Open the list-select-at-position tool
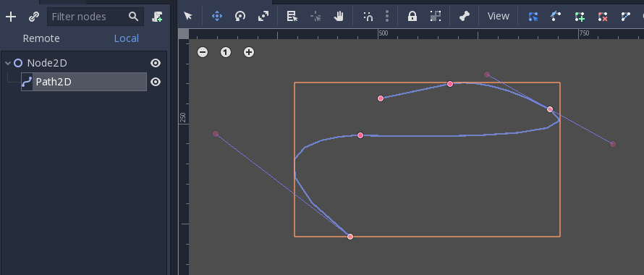 (292, 16)
